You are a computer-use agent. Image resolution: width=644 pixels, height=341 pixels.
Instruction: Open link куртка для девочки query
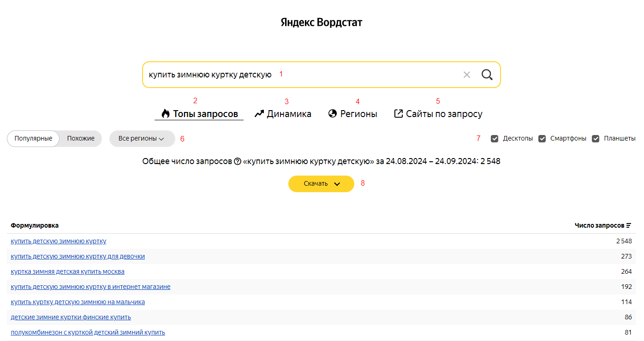coord(78,256)
